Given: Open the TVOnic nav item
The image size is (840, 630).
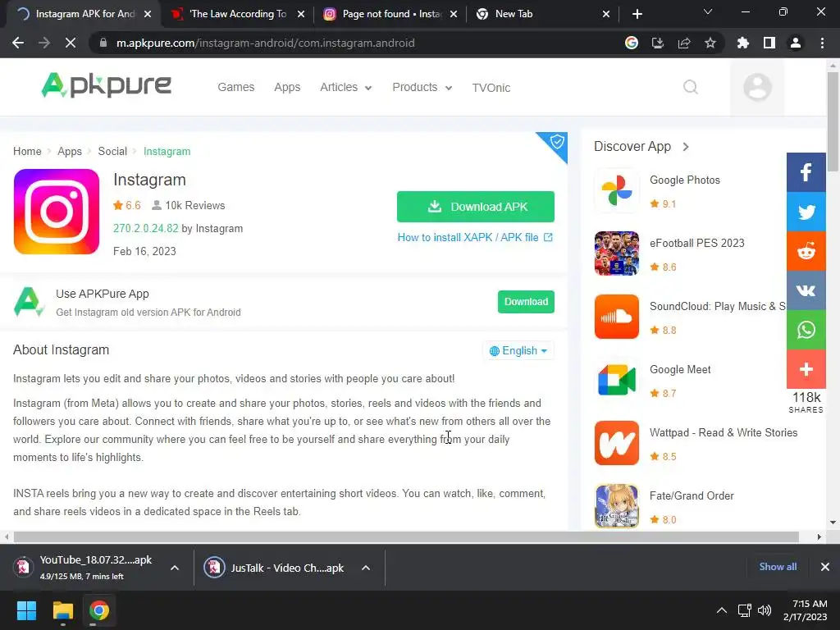Looking at the screenshot, I should (491, 88).
